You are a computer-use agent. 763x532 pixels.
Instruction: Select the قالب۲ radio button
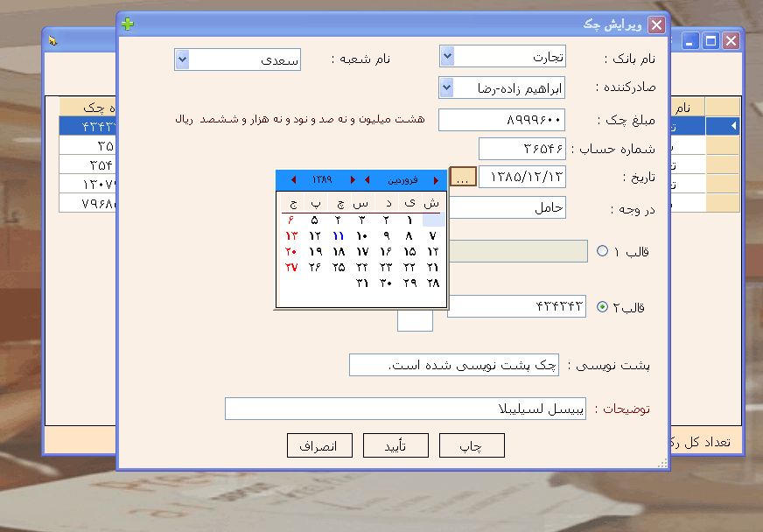click(602, 307)
